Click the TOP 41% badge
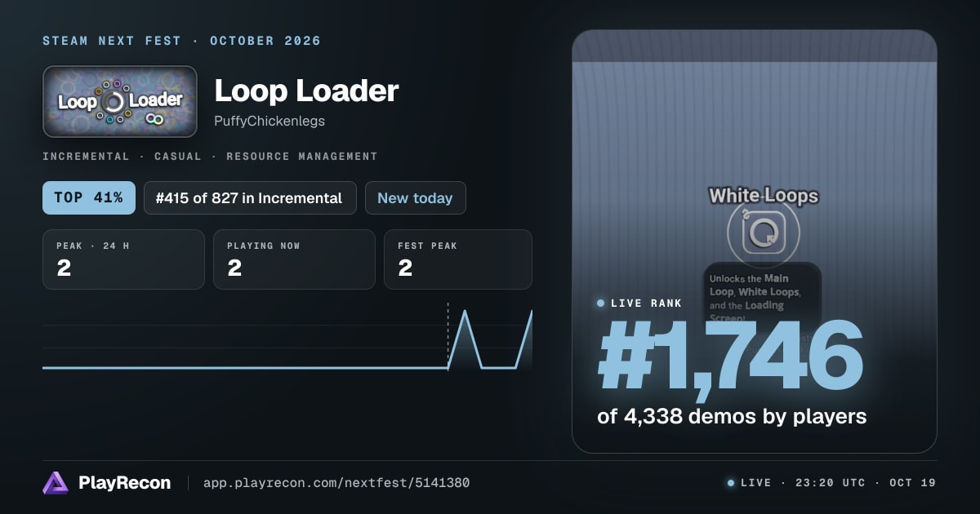980x514 pixels. (x=89, y=197)
